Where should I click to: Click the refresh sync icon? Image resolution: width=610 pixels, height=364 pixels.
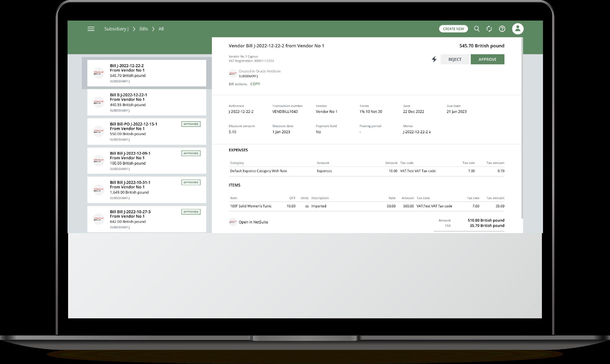point(489,29)
